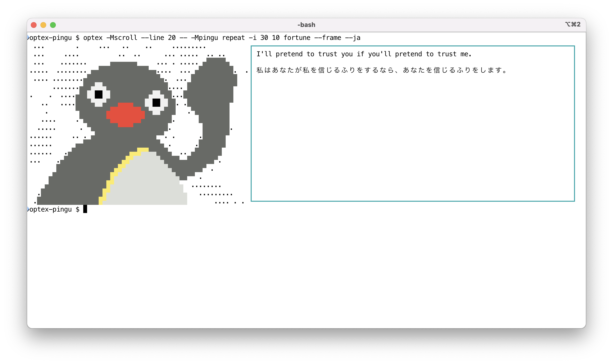Click the yellow minimize window button
Screen dimensions: 613x364
pos(43,25)
